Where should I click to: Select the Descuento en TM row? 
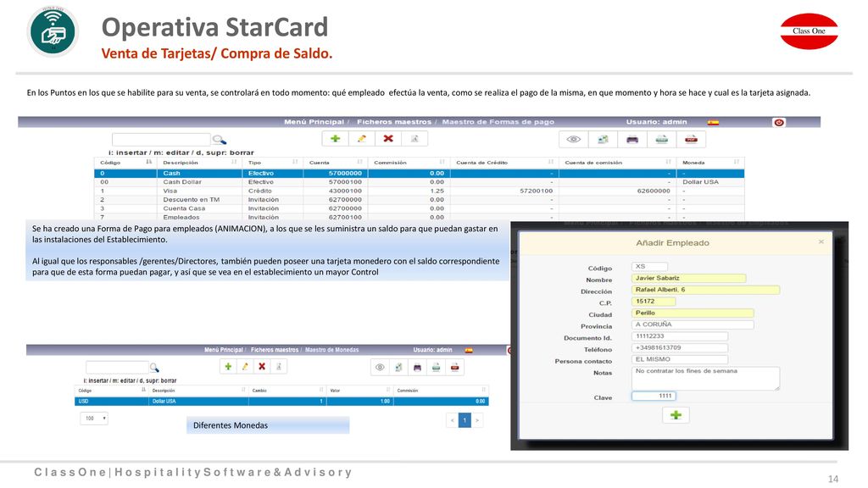tap(419, 200)
